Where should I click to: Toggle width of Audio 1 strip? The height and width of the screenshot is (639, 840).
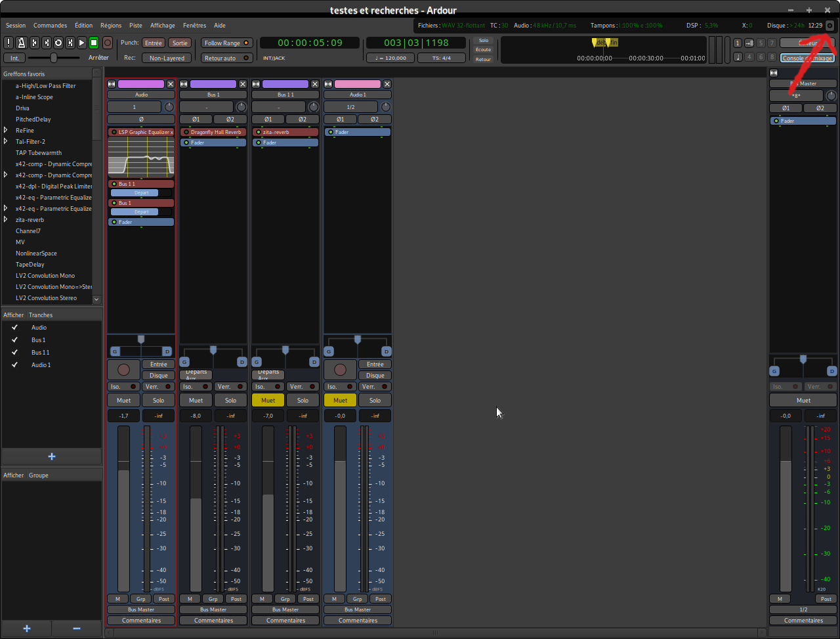[328, 84]
